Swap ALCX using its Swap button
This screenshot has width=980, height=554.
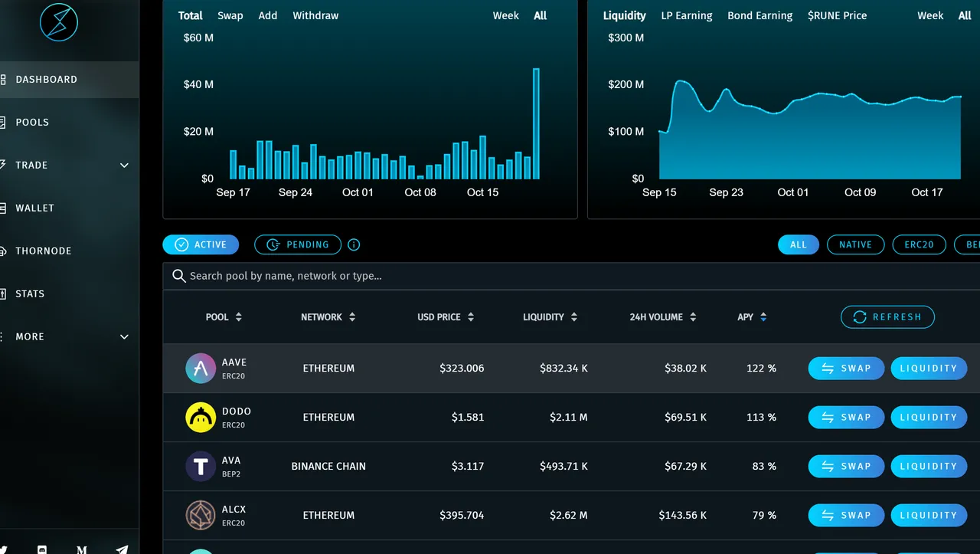846,516
